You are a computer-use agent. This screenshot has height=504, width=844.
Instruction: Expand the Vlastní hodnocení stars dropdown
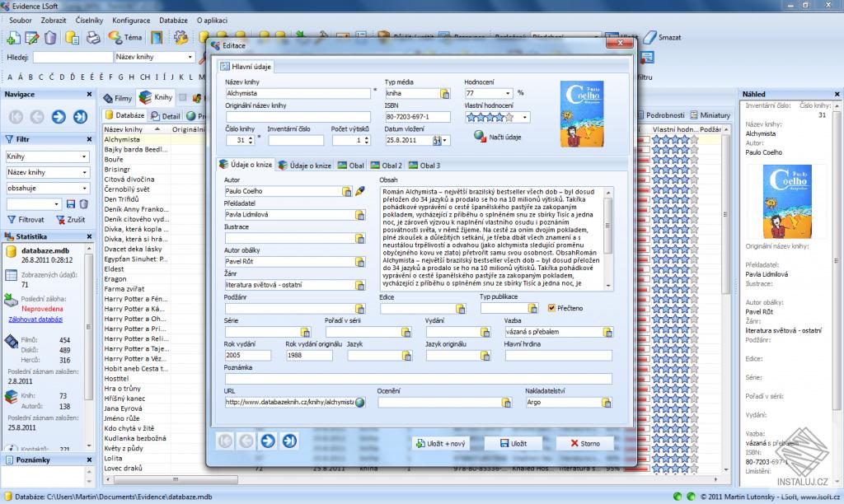coord(524,117)
